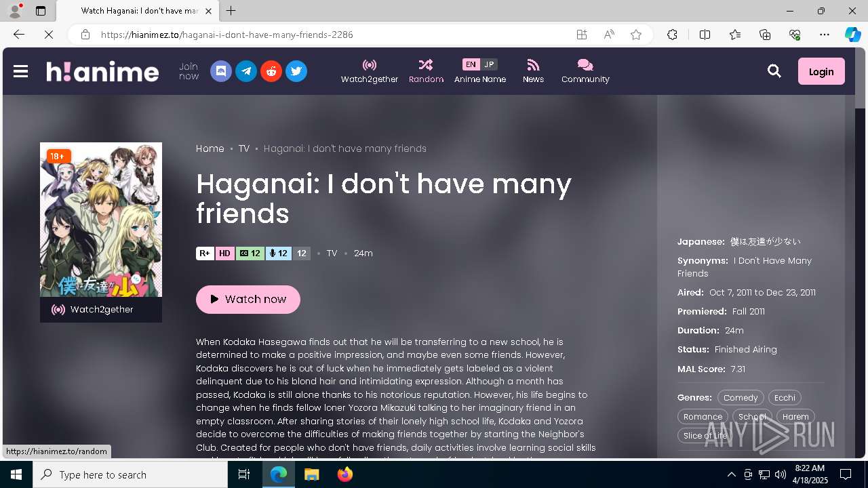Open File Explorer from the taskbar

point(311,474)
